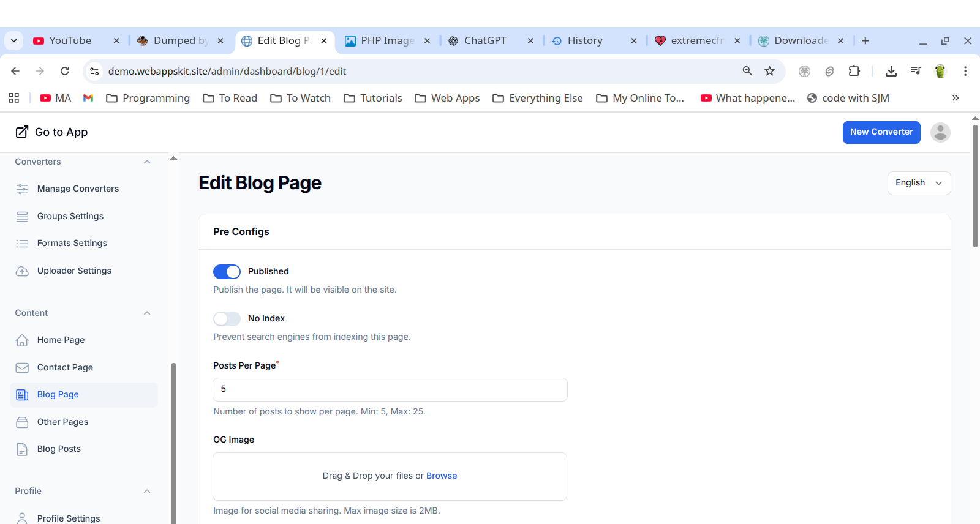
Task: Click the Contact Page envelope icon
Action: [x=22, y=368]
